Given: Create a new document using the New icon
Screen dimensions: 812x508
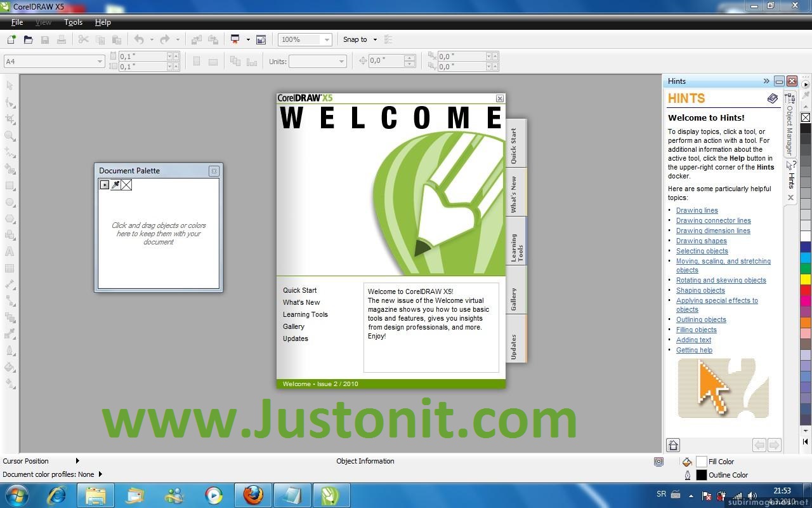Looking at the screenshot, I should pos(11,39).
